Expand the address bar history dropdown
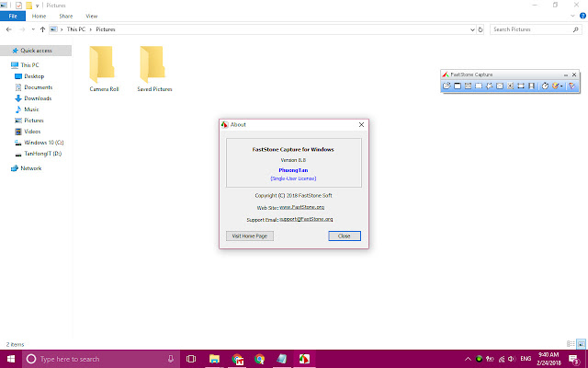The height and width of the screenshot is (368, 588). [472, 29]
